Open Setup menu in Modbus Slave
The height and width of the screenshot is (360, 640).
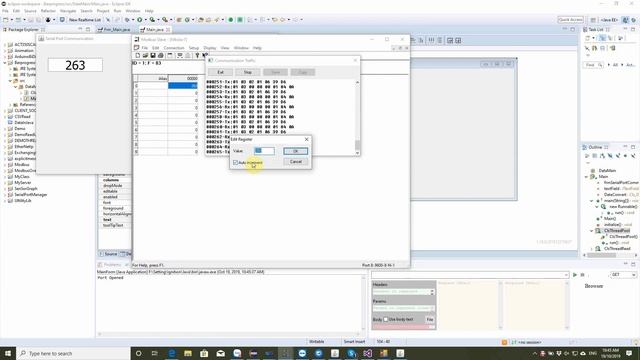pos(193,48)
